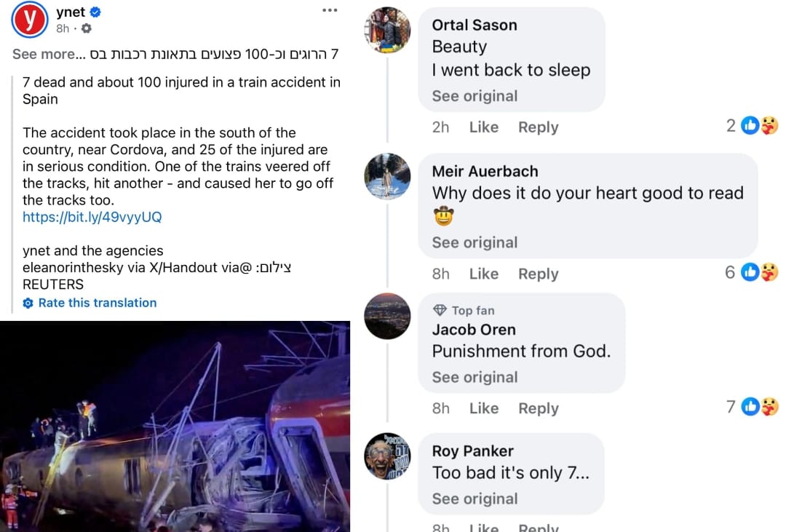
Task: Open Roy Panker's profile picture
Action: 387,456
